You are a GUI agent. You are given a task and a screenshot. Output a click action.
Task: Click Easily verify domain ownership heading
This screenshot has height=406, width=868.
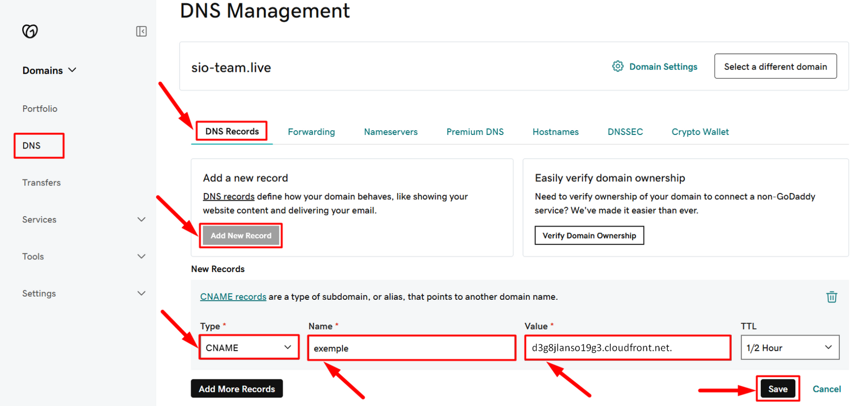coord(610,178)
